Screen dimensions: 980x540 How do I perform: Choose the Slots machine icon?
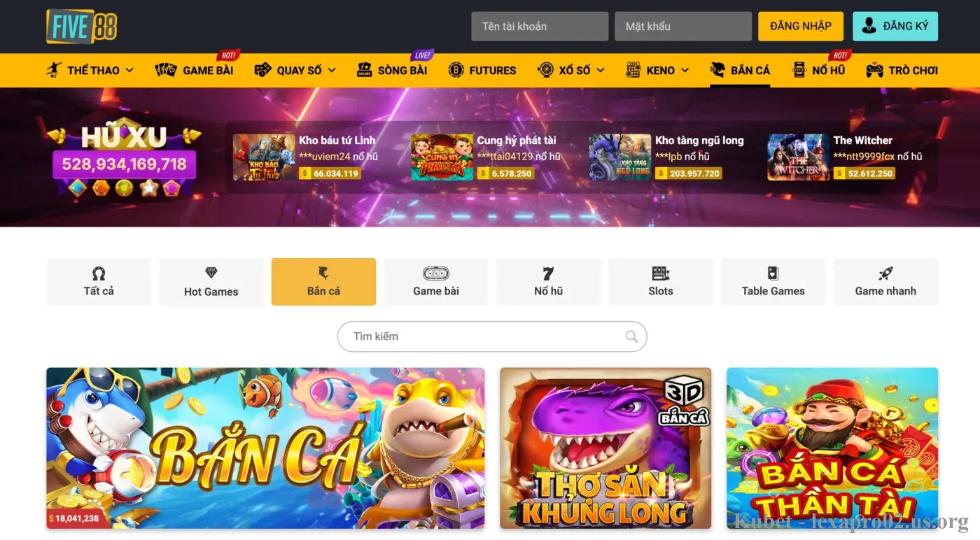coord(660,273)
